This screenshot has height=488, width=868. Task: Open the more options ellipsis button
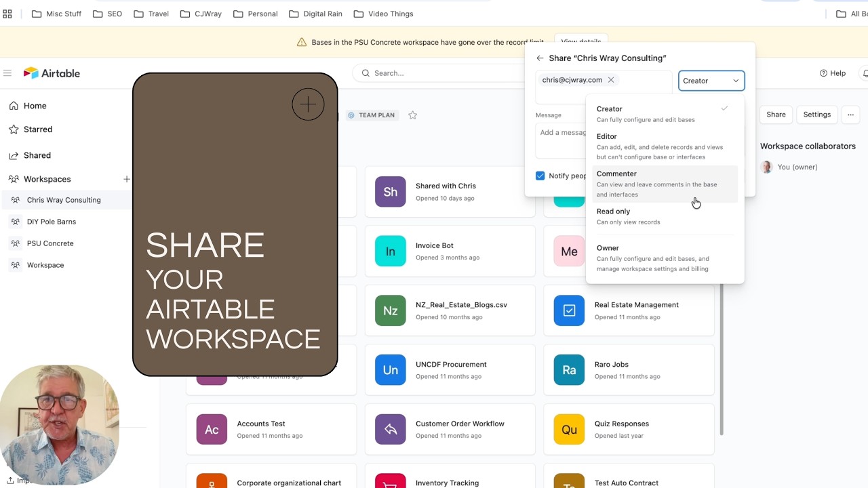tap(850, 115)
